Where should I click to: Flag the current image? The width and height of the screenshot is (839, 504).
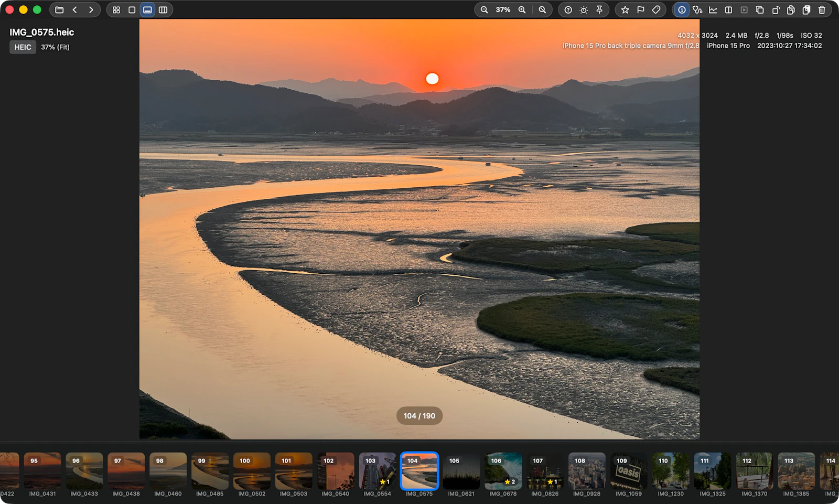point(641,10)
